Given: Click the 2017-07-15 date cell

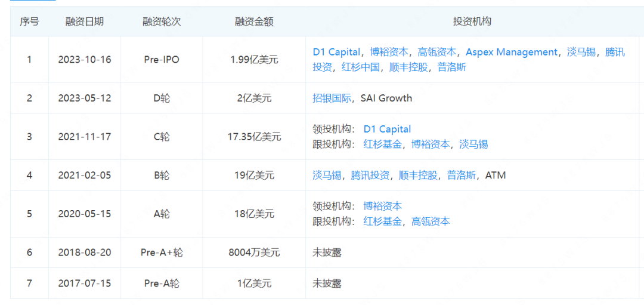Looking at the screenshot, I should click(x=84, y=284).
